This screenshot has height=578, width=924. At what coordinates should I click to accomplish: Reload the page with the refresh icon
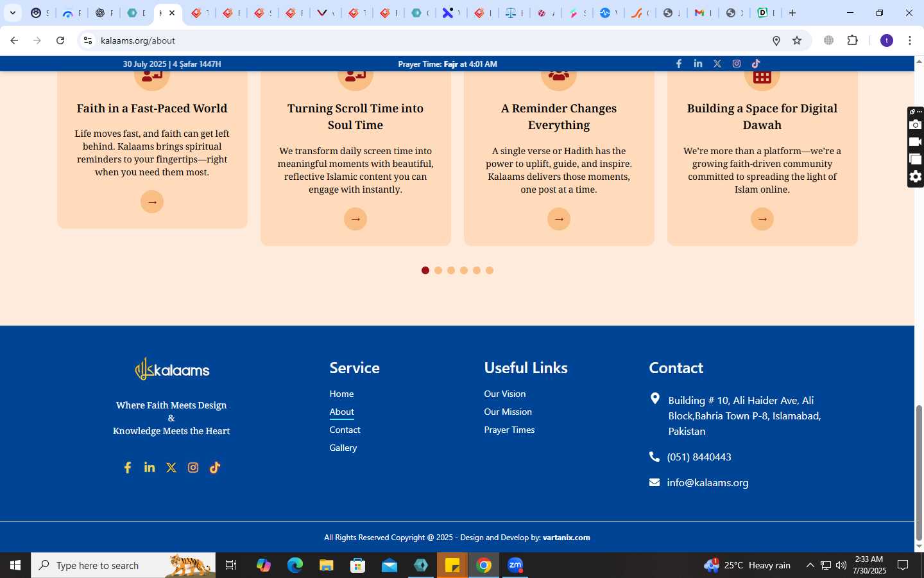point(60,40)
